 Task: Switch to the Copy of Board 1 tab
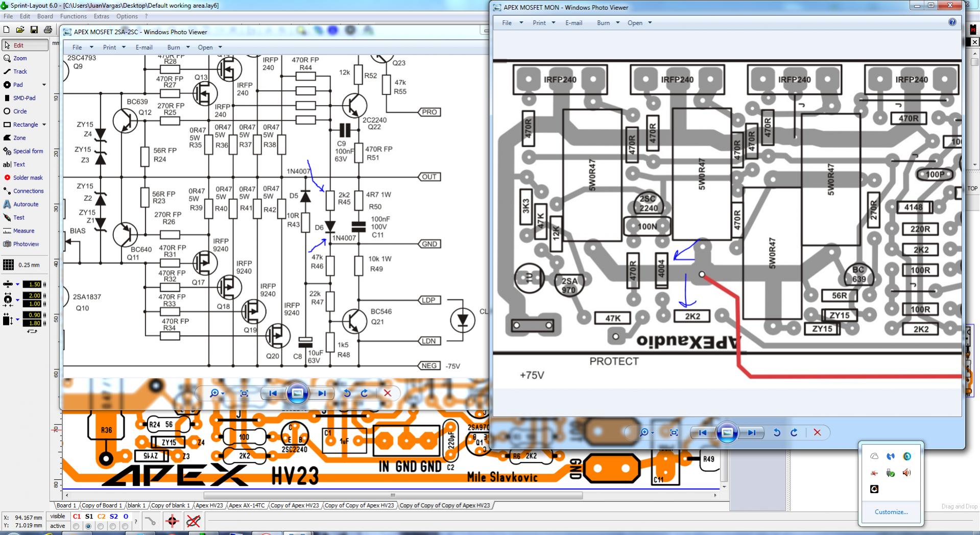(102, 505)
